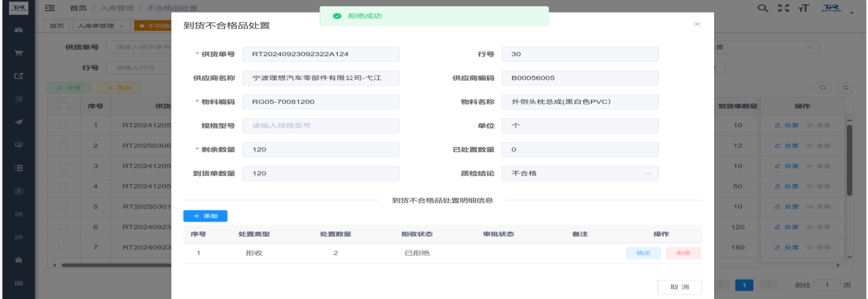Toggle fullscreen with the expand icon

[785, 8]
